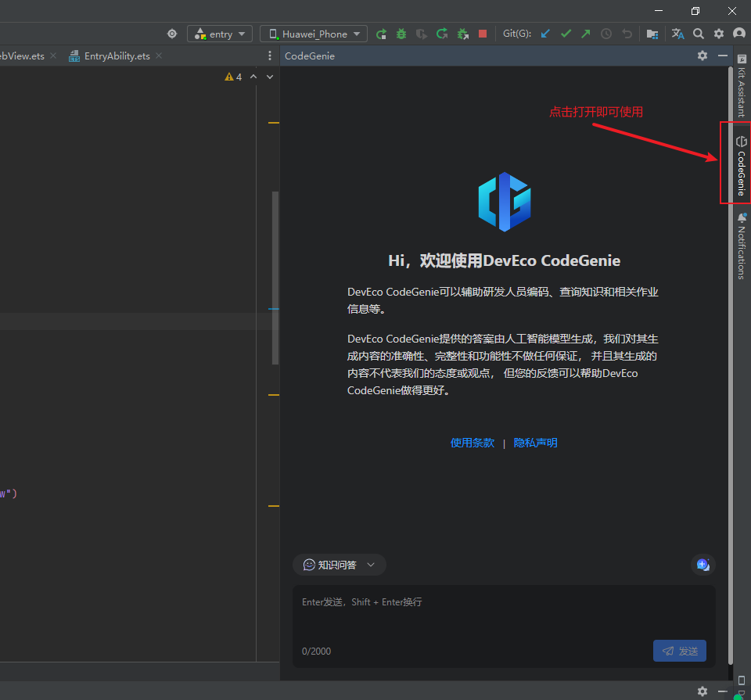
Task: Go to next highlighted problem arrow
Action: (270, 77)
